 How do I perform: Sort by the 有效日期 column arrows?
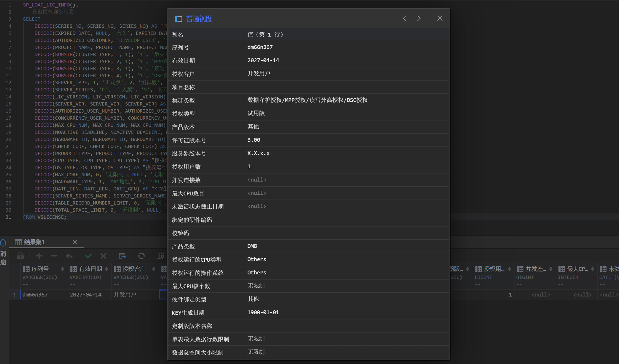106,269
